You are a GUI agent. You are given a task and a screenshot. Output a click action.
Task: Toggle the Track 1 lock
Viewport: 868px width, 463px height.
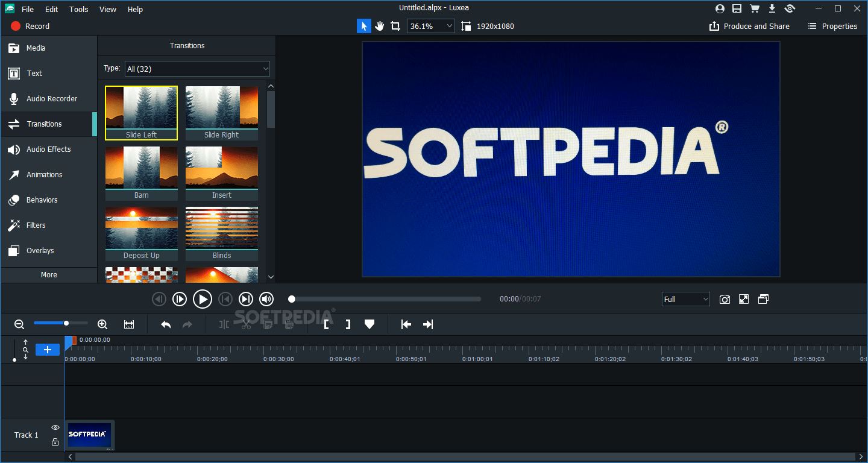tap(55, 442)
